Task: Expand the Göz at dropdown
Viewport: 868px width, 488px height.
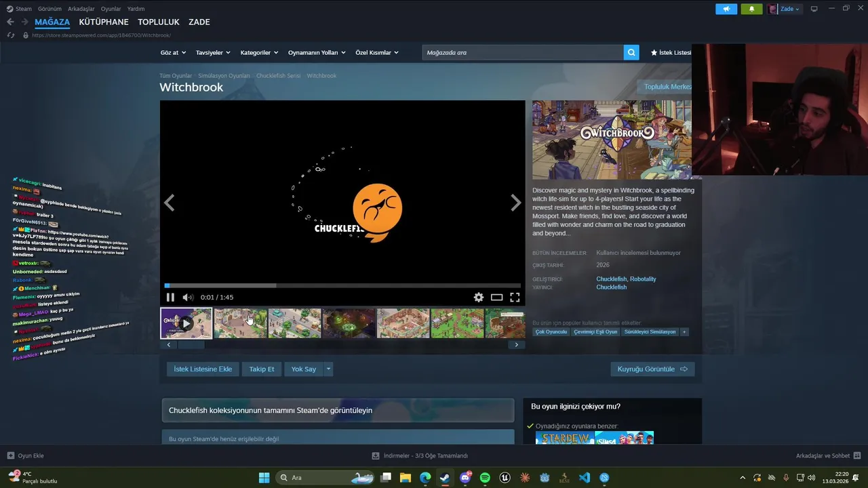Action: pyautogui.click(x=172, y=52)
